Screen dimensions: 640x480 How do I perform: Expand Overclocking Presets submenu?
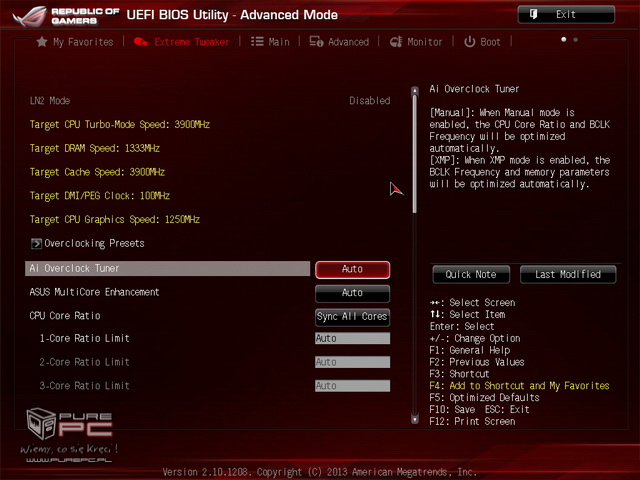(87, 244)
